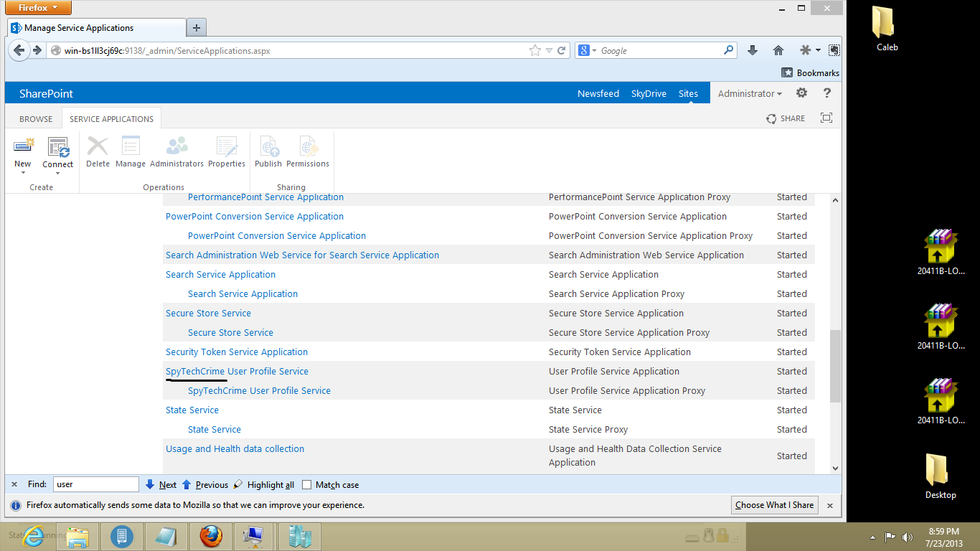Open Internet Explorer from the taskbar
Screen dimensions: 980x551
34,536
